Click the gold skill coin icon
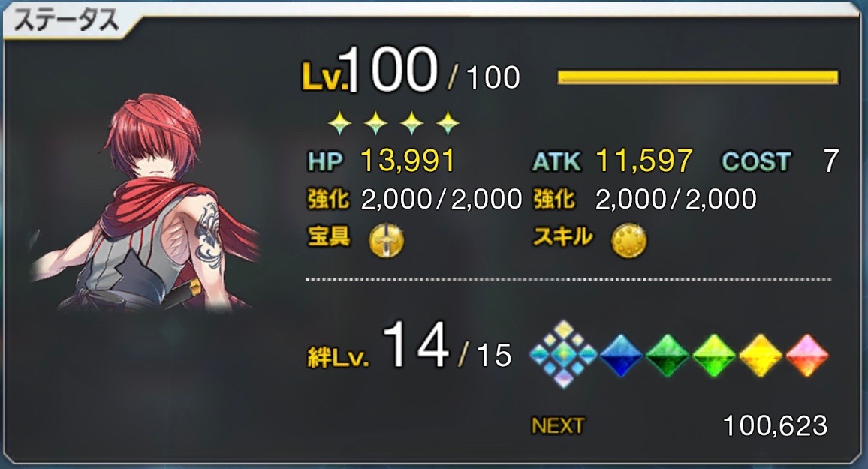The image size is (868, 469). coord(629,241)
